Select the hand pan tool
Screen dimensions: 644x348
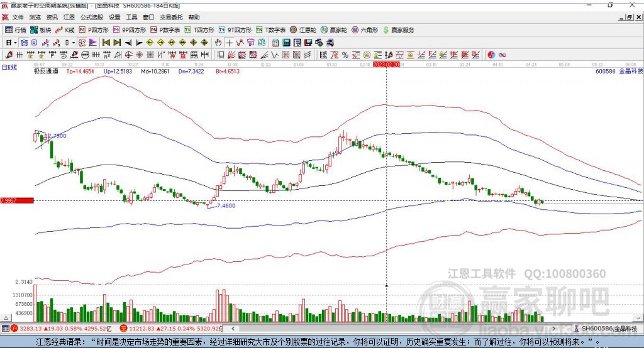click(218, 43)
